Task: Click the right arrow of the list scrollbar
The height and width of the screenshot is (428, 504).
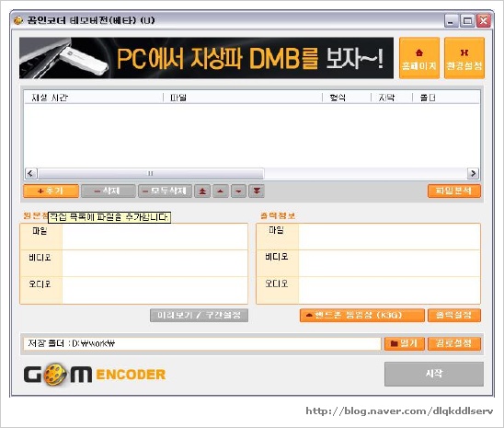Action: click(x=473, y=173)
